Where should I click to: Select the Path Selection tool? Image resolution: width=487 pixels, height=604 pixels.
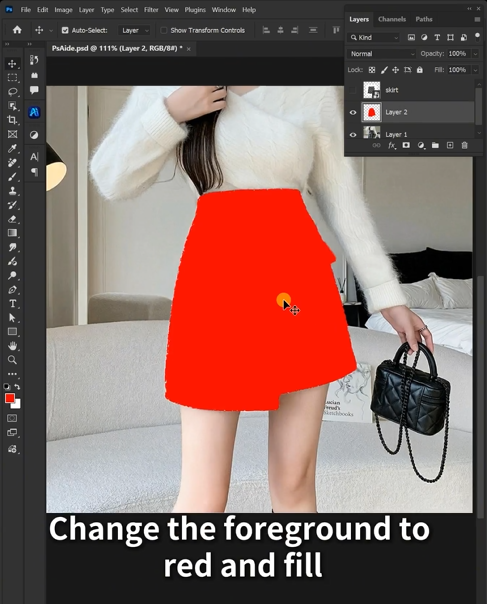12,318
